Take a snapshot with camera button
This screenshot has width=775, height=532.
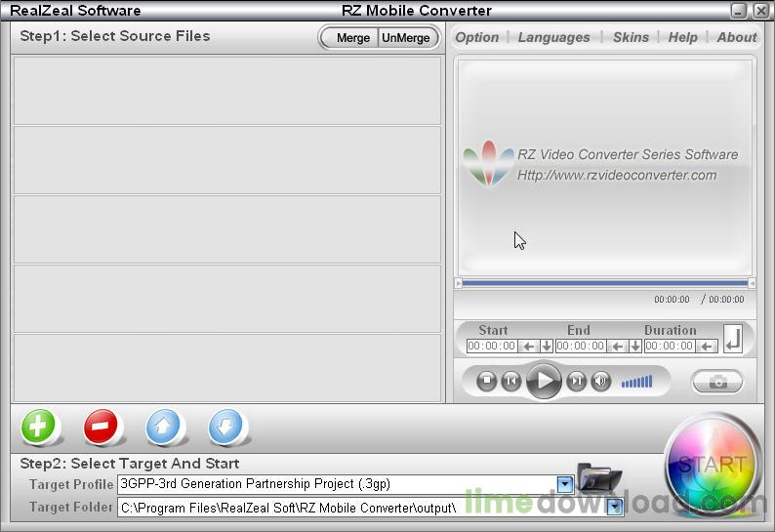[x=717, y=382]
